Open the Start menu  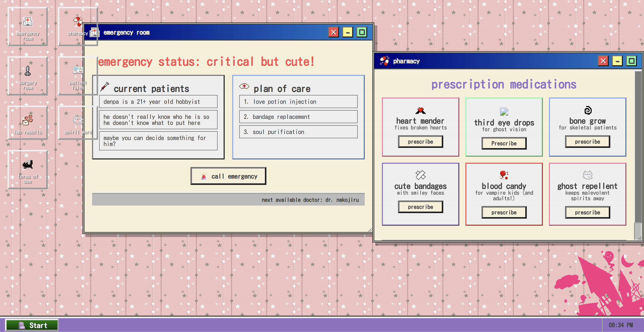click(x=32, y=325)
